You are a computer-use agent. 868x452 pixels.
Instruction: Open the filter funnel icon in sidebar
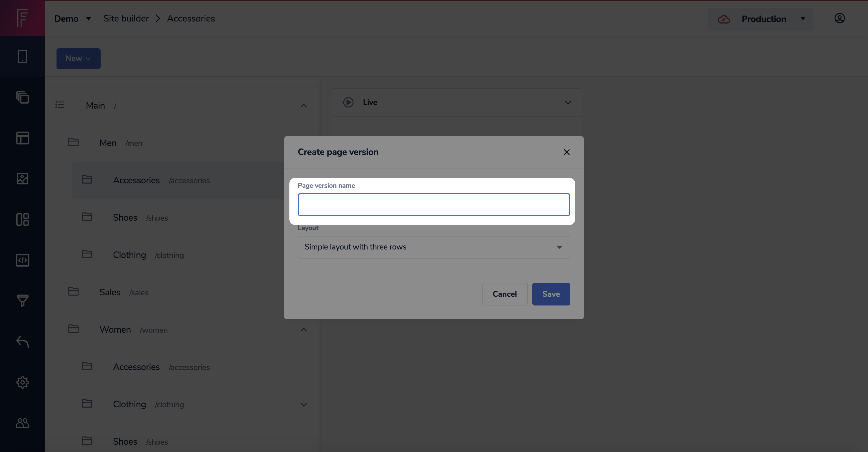[23, 301]
